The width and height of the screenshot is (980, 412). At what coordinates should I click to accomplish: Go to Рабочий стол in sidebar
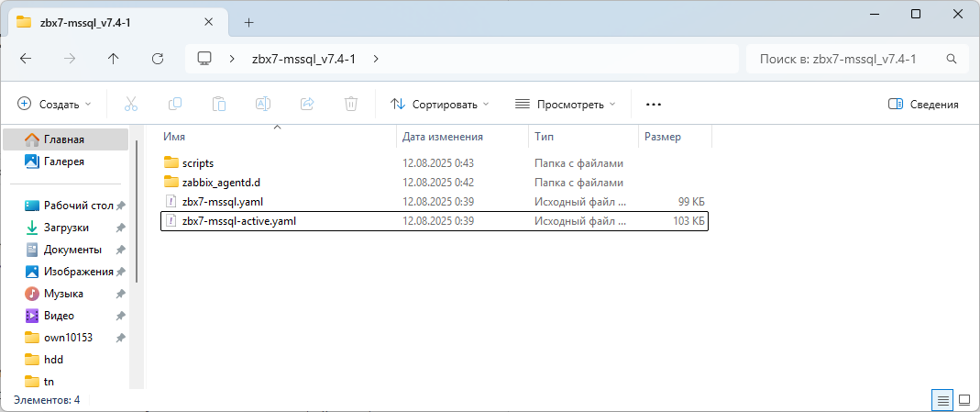[66, 206]
